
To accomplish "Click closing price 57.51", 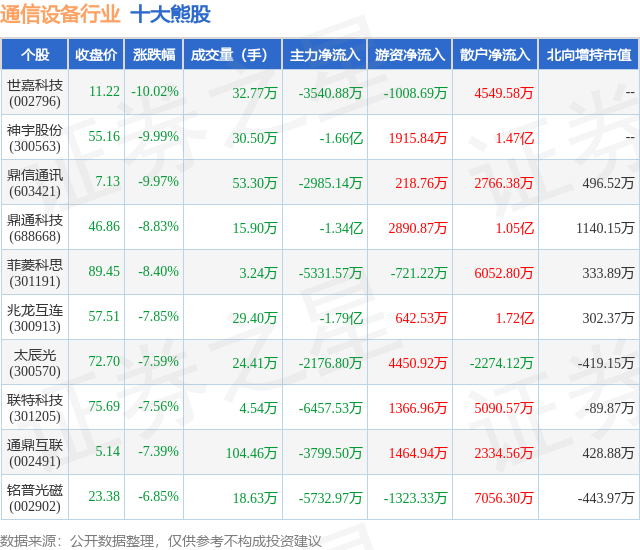I will [x=104, y=316].
